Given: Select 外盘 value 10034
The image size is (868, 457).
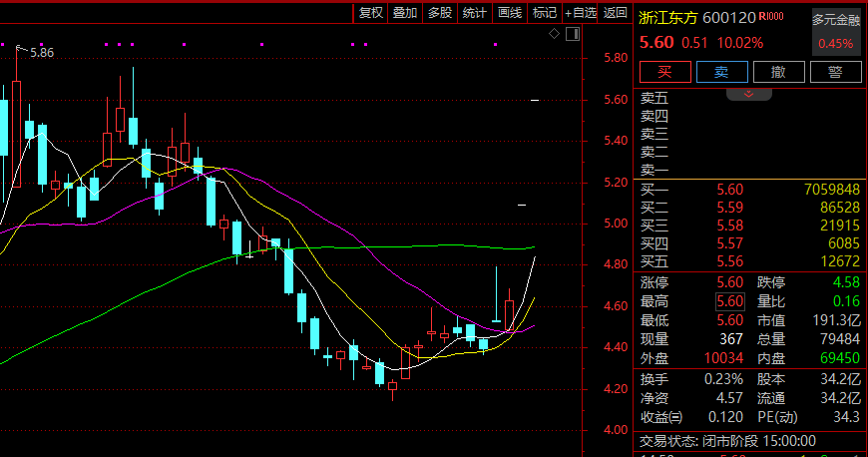Looking at the screenshot, I should pos(723,358).
